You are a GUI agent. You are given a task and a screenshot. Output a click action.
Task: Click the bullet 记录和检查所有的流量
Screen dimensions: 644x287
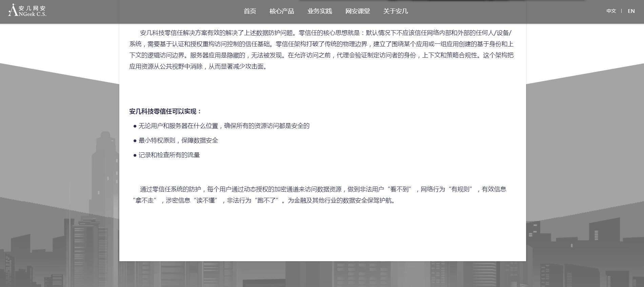[x=166, y=155]
